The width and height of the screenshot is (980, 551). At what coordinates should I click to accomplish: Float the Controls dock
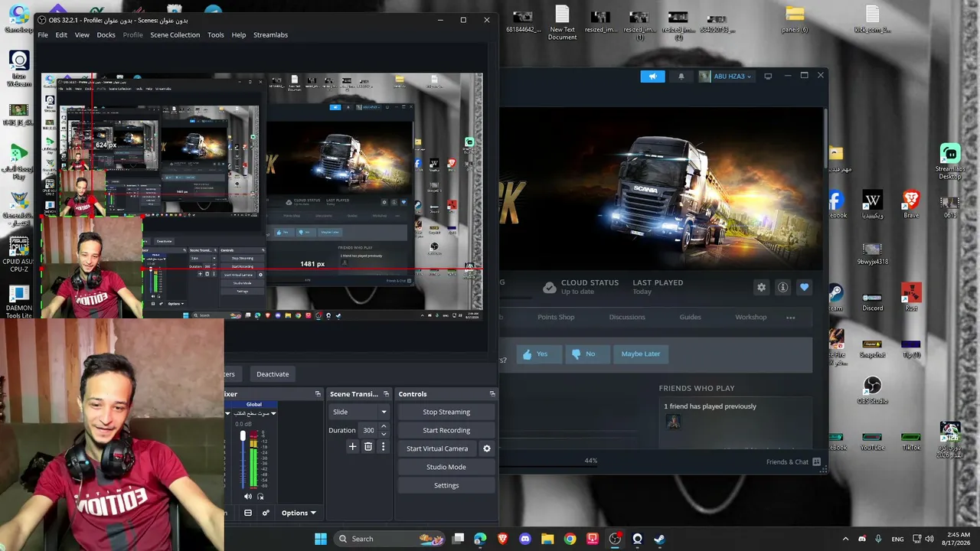click(492, 394)
